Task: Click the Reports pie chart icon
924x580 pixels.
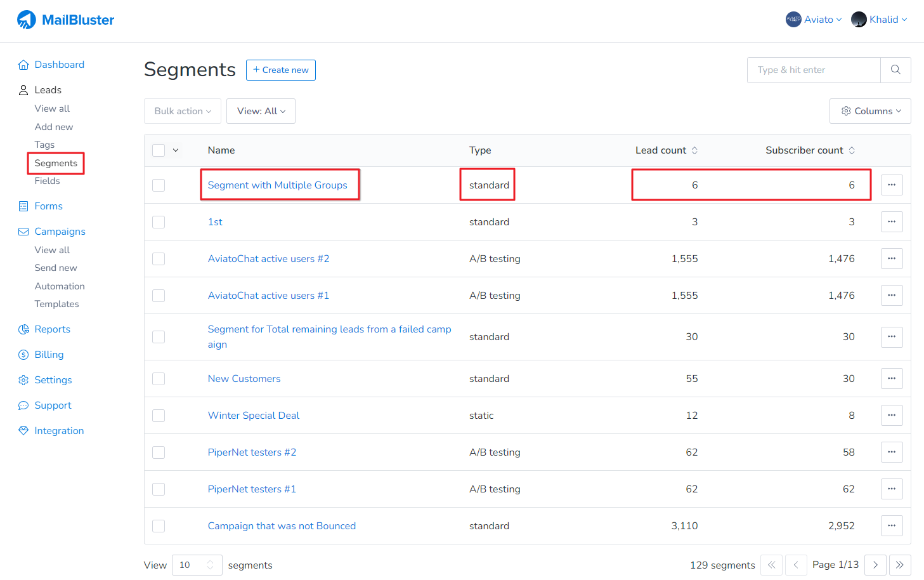Action: coord(23,329)
